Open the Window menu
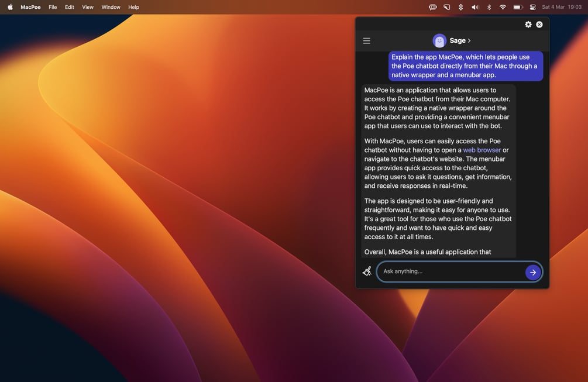Image resolution: width=588 pixels, height=382 pixels. (111, 7)
